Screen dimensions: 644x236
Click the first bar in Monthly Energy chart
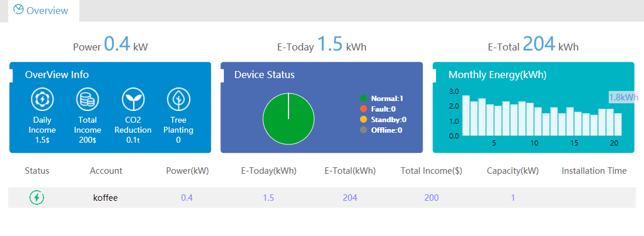coord(466,116)
